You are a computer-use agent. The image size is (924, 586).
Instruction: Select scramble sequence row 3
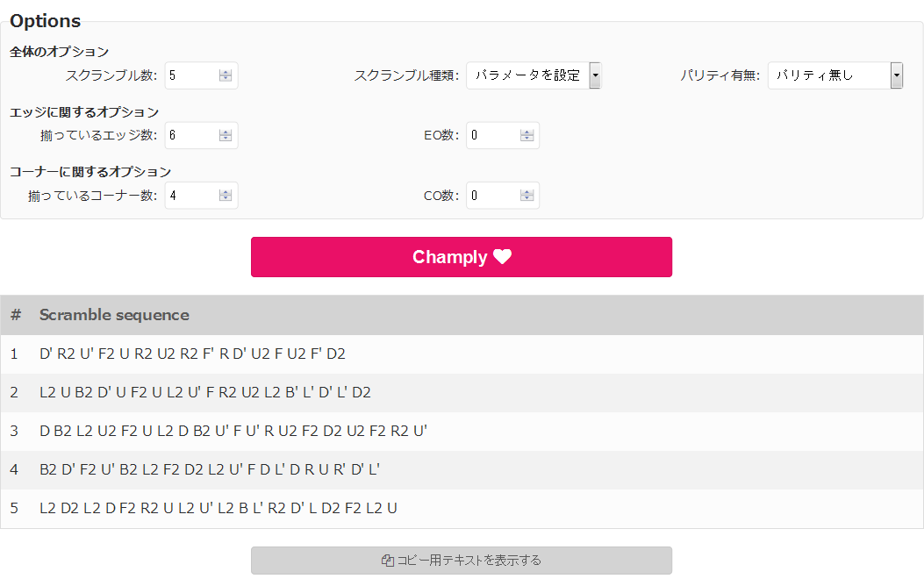[x=462, y=431]
